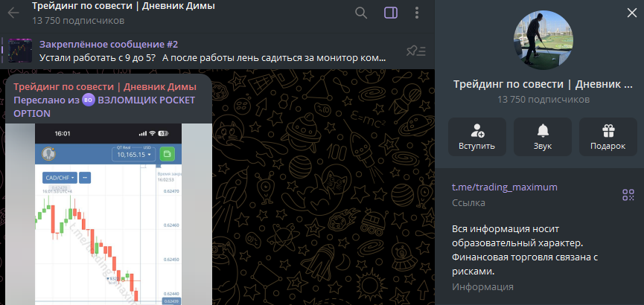Screen dimensions: 644x305
Task: Click channel info disclaimer text
Action: tap(524, 250)
